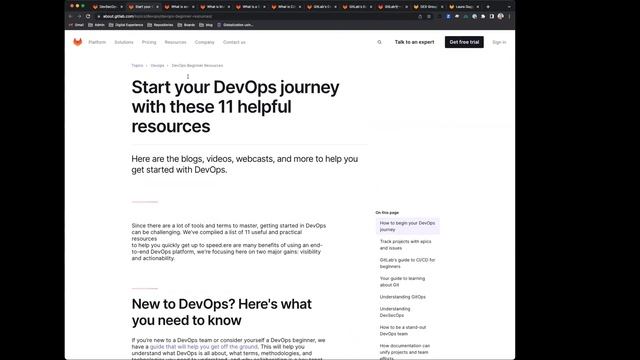
Task: Open the Resources navigation menu
Action: (x=176, y=42)
